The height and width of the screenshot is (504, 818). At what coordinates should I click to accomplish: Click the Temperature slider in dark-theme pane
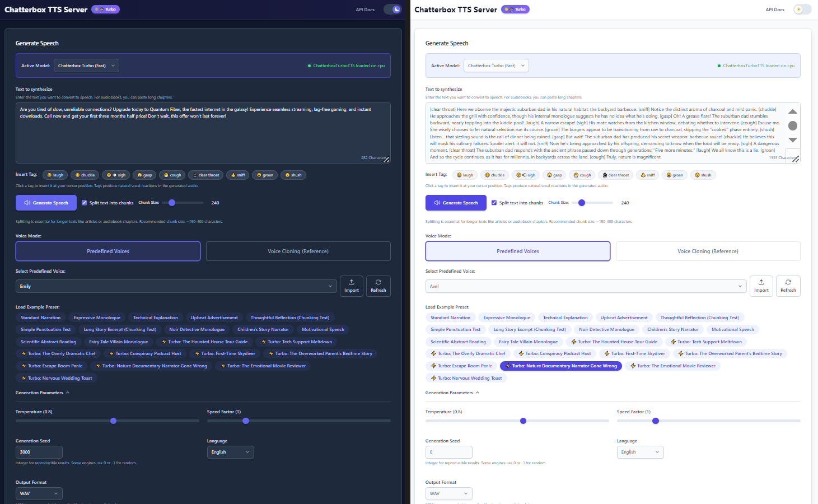click(x=107, y=421)
